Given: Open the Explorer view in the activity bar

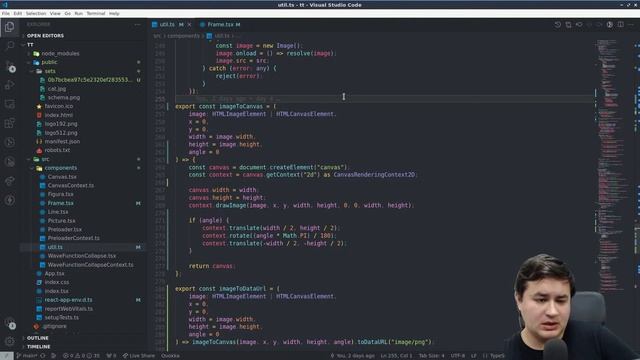Looking at the screenshot, I should pos(9,27).
